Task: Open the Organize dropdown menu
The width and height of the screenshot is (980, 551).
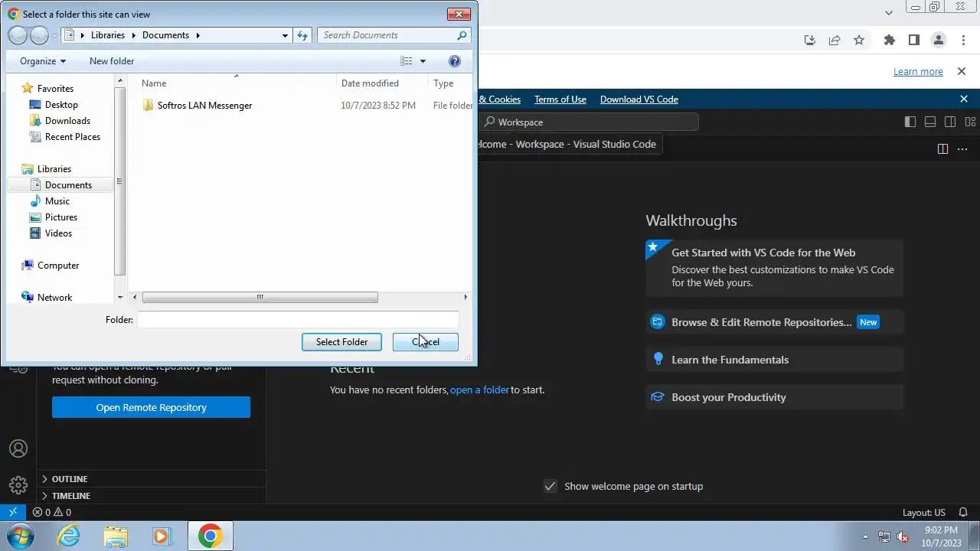Action: pyautogui.click(x=43, y=61)
